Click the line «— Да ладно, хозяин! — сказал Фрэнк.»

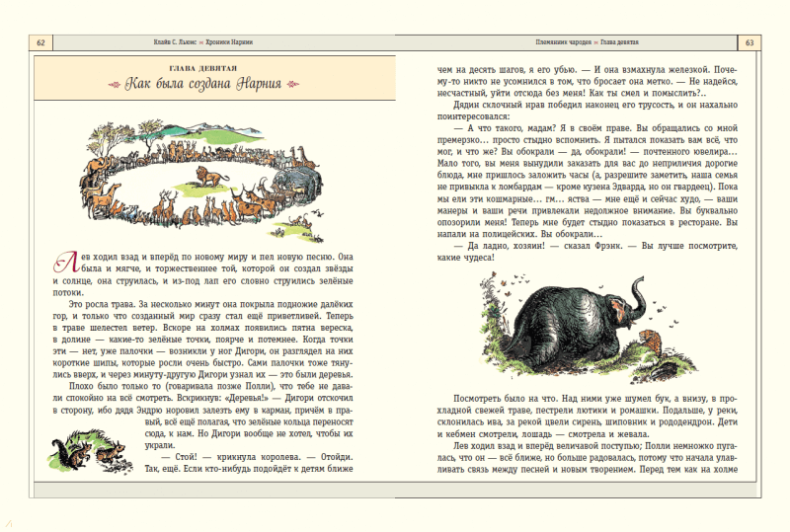(x=595, y=246)
